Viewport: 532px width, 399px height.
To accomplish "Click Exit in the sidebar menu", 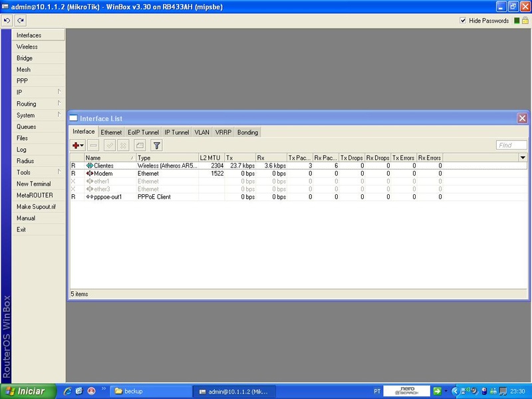I will click(x=39, y=229).
